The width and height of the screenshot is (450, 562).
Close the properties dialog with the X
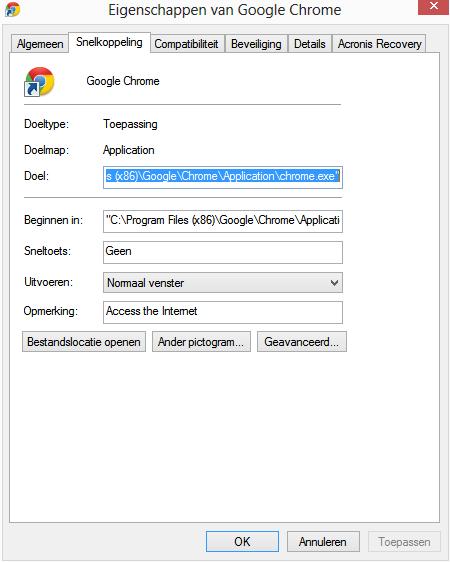(x=434, y=6)
